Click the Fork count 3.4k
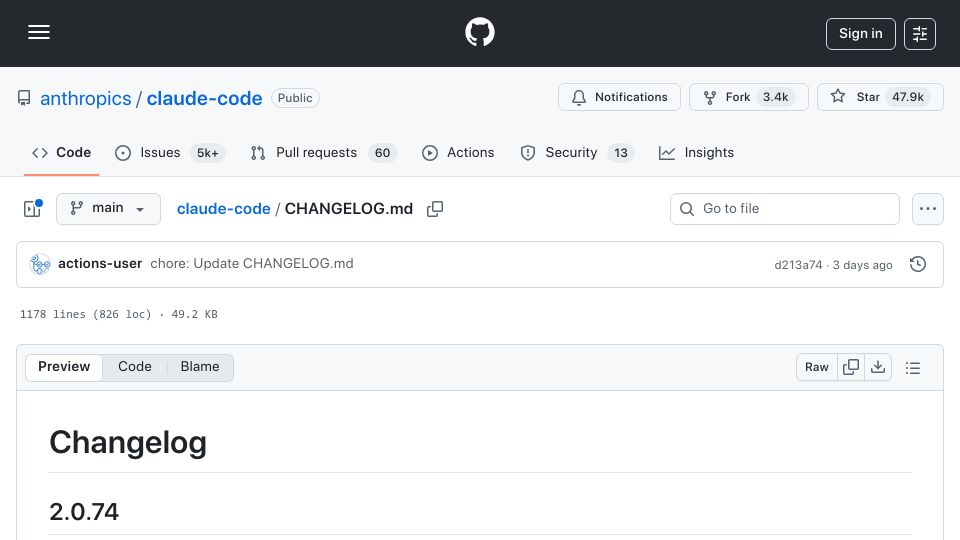Image resolution: width=960 pixels, height=540 pixels. (x=775, y=97)
